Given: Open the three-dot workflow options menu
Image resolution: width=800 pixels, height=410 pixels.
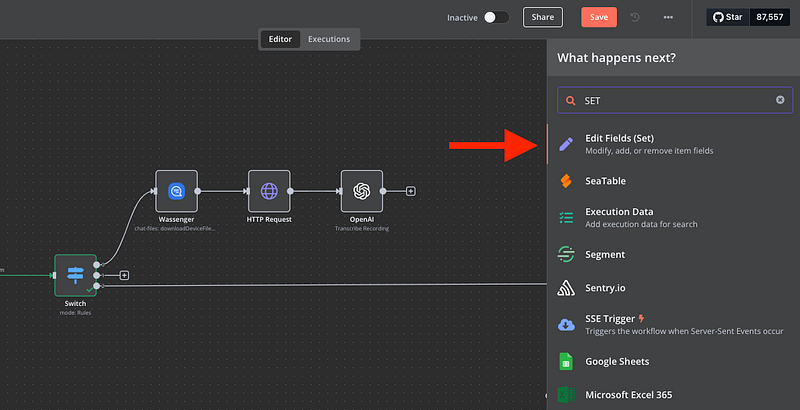Looking at the screenshot, I should point(668,17).
